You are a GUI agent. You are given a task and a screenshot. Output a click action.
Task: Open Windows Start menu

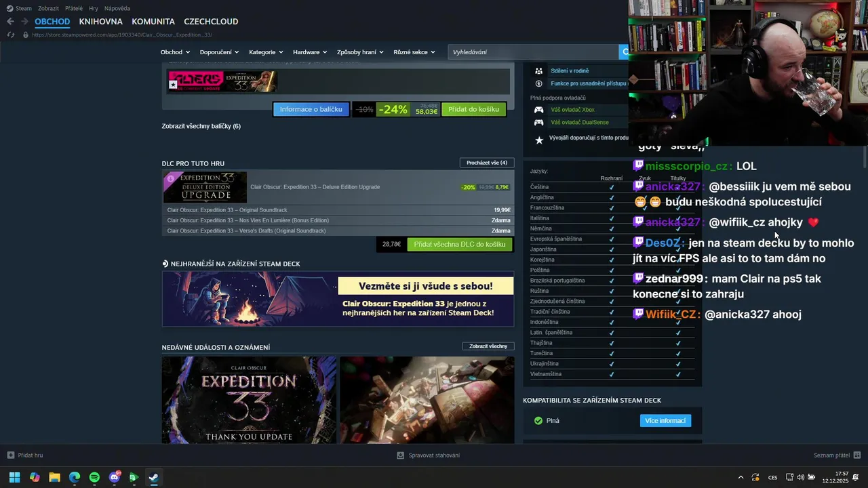click(x=14, y=477)
